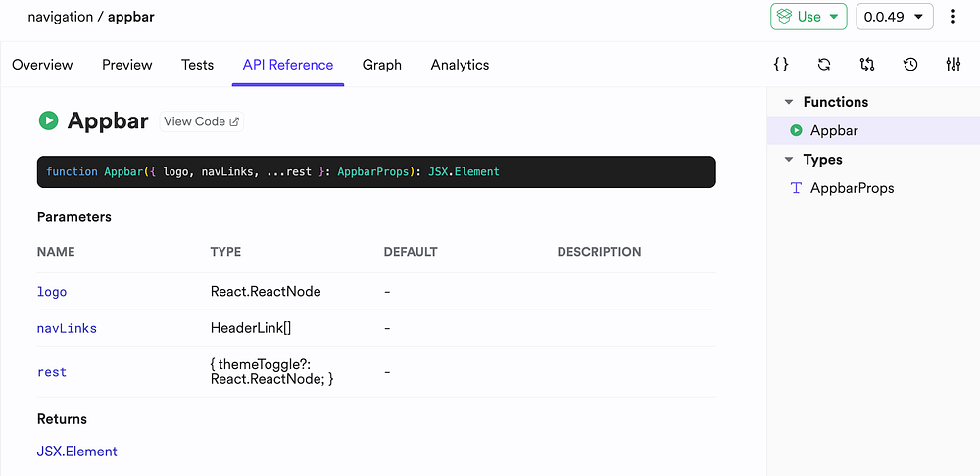The image size is (980, 476).
Task: Switch to the Graph tab
Action: (x=382, y=65)
